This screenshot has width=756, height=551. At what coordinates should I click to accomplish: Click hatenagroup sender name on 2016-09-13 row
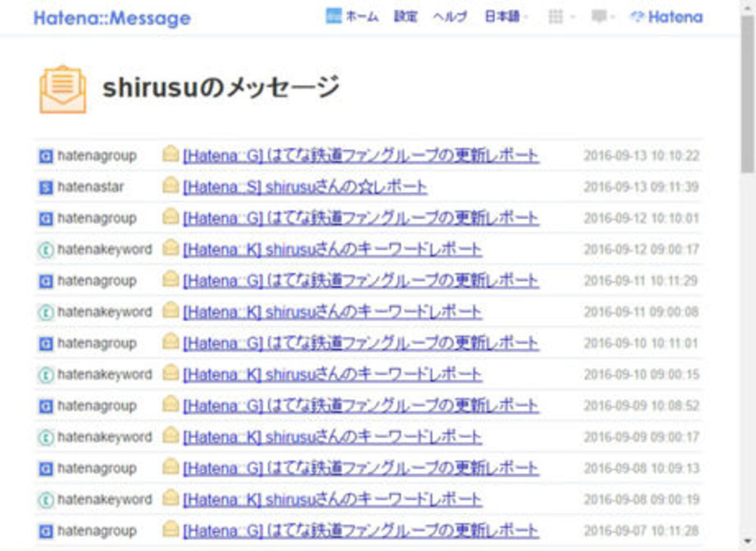pos(97,156)
